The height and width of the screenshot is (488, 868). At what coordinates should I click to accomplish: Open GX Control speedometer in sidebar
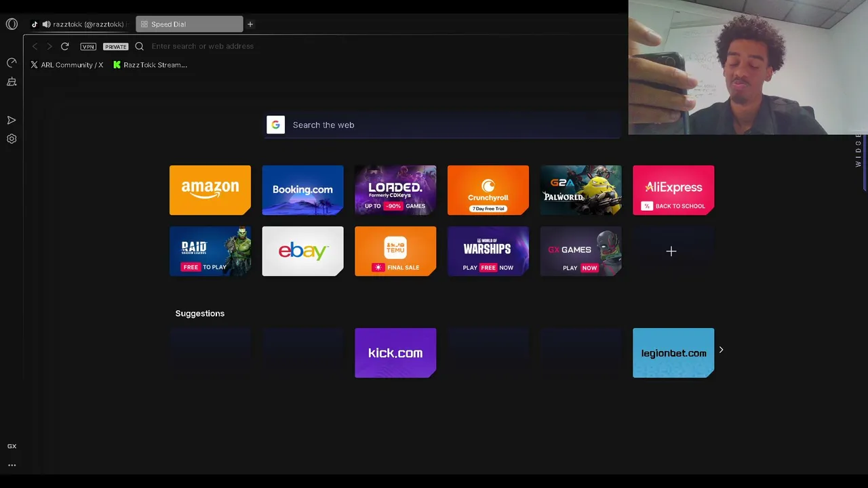[12, 63]
